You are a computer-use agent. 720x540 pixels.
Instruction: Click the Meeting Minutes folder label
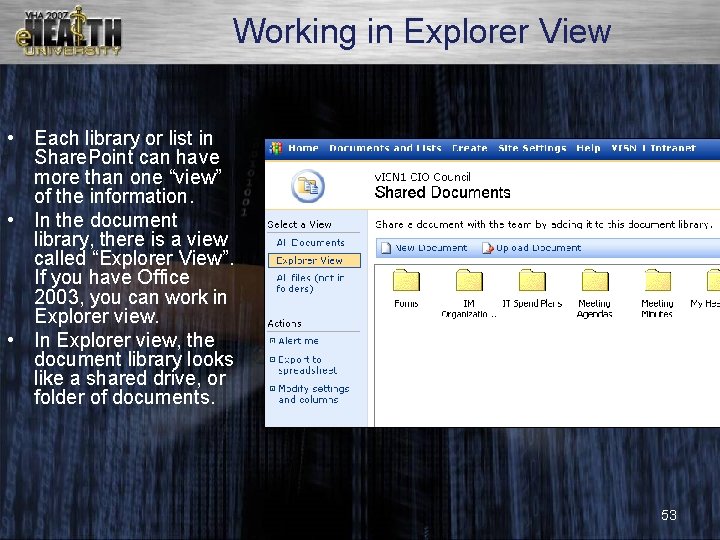tap(657, 309)
